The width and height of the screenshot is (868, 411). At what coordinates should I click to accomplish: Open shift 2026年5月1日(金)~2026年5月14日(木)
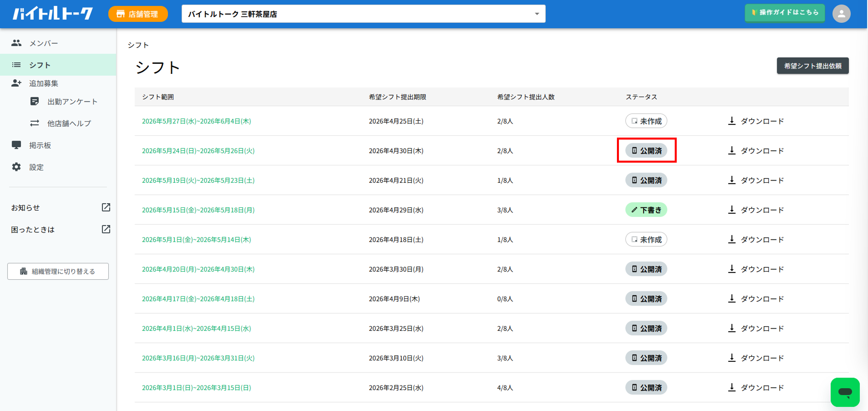196,240
